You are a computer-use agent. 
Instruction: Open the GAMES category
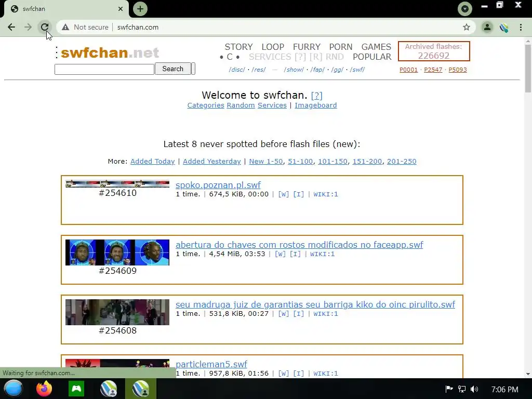(376, 47)
